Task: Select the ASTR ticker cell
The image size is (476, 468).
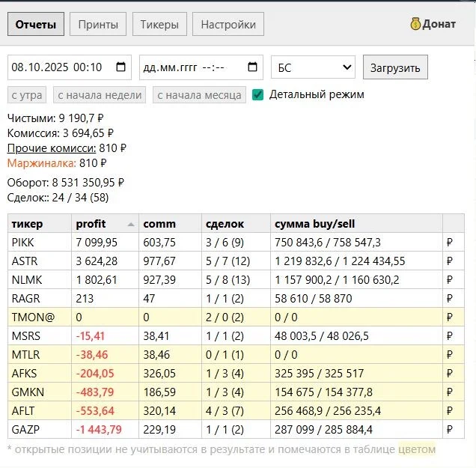Action: coord(40,261)
